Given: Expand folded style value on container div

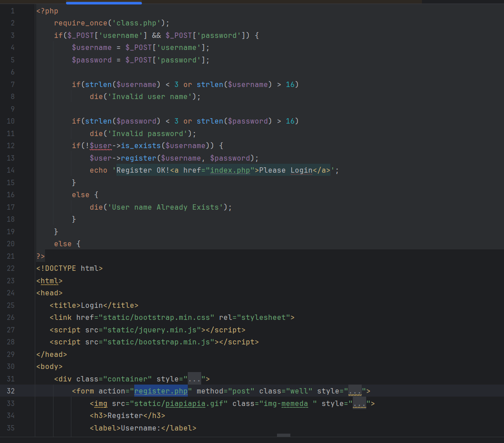Looking at the screenshot, I should point(194,379).
